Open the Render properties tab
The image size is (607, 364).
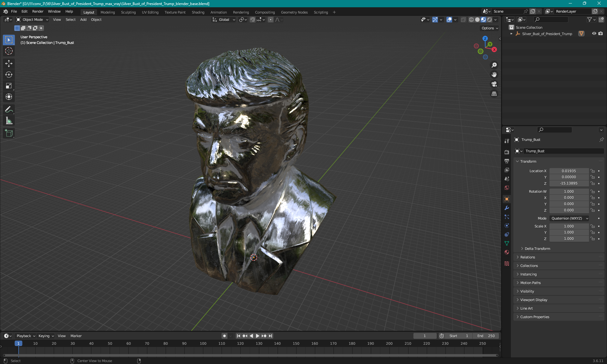[x=507, y=152]
